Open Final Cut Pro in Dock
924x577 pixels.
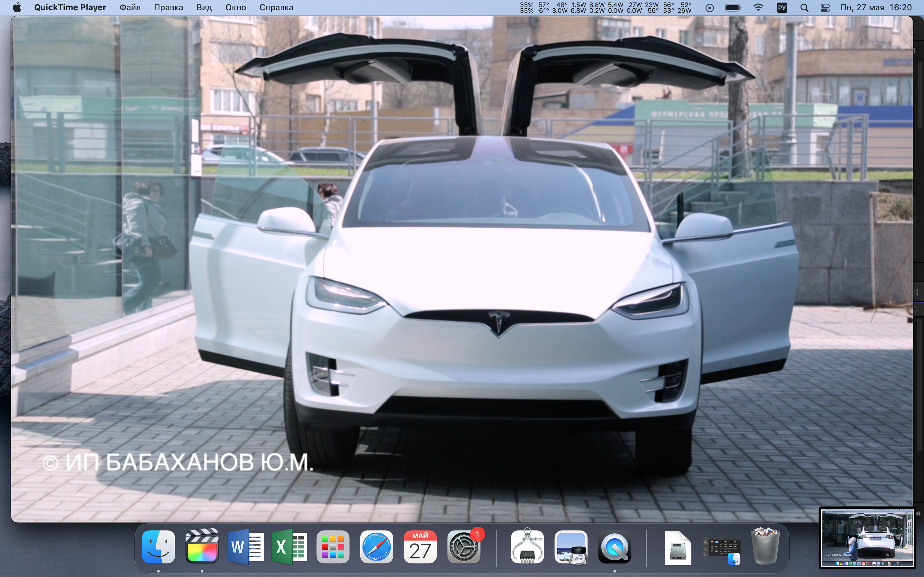202,547
